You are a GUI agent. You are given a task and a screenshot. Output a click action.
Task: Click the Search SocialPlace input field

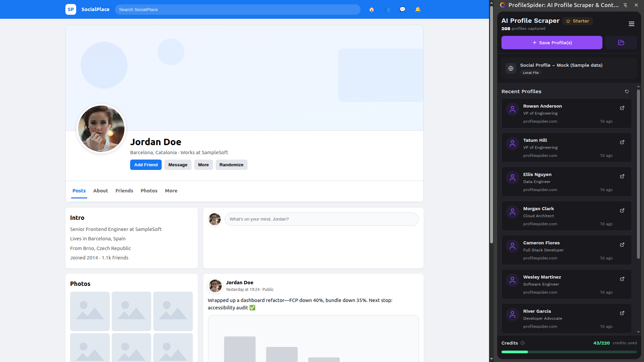pyautogui.click(x=237, y=9)
